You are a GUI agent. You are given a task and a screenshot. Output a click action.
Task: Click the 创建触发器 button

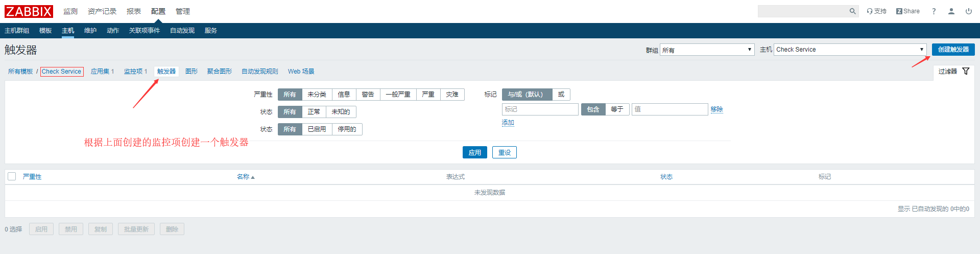[x=953, y=50]
